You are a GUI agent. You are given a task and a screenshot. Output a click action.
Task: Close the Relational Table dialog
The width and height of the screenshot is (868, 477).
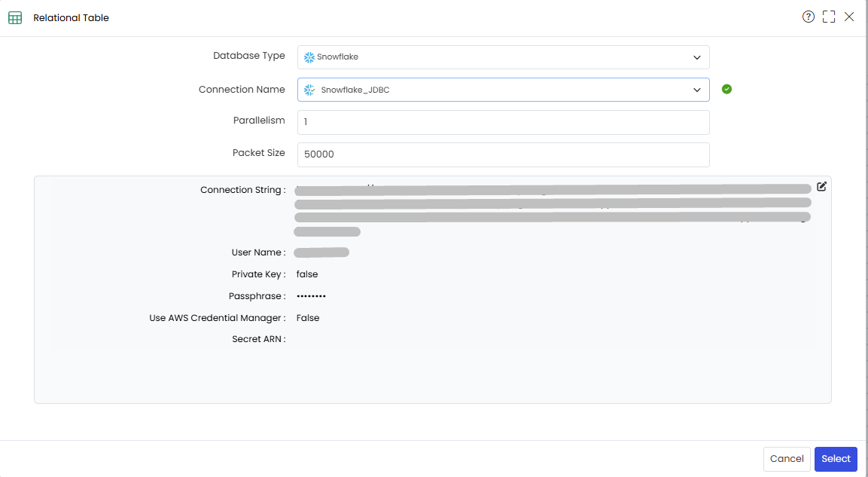click(x=849, y=17)
